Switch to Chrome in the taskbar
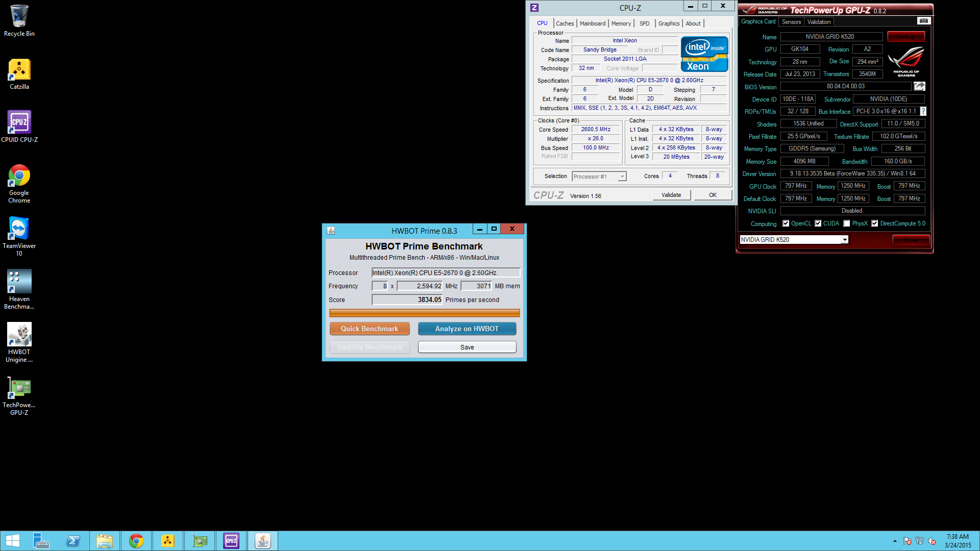 click(136, 541)
